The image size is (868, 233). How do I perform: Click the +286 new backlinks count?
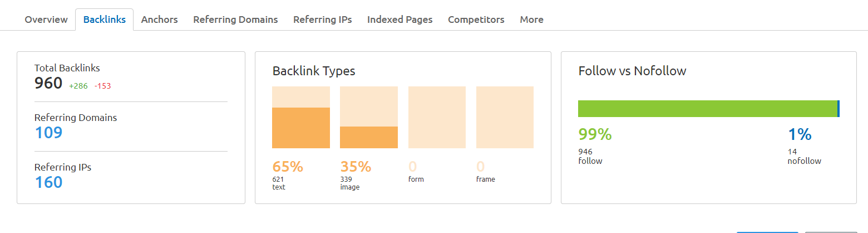coord(78,86)
